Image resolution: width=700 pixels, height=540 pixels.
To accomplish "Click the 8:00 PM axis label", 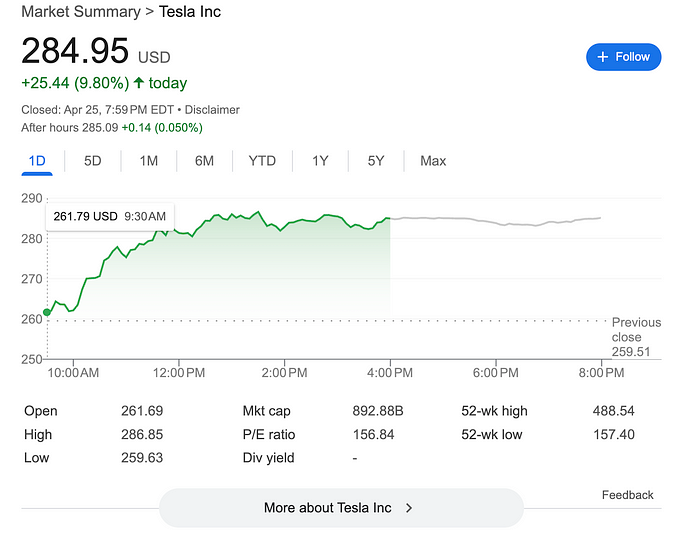I will (601, 373).
